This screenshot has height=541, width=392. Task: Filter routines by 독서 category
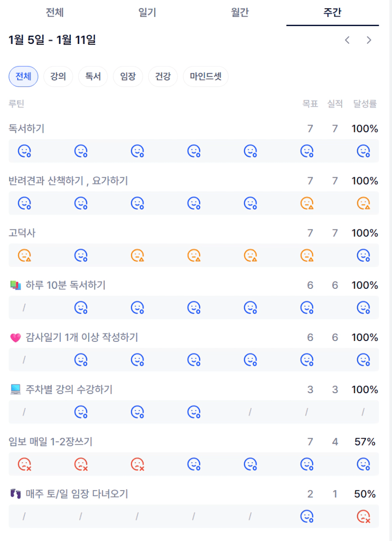[x=93, y=76]
